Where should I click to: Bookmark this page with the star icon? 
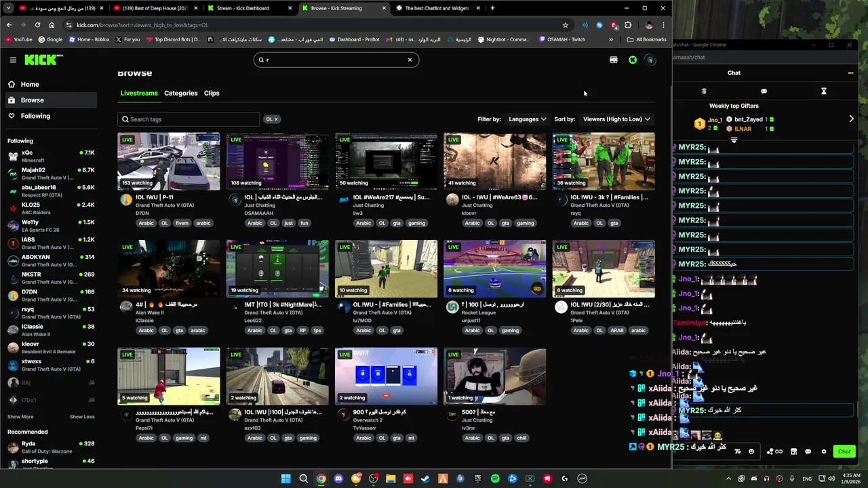566,25
